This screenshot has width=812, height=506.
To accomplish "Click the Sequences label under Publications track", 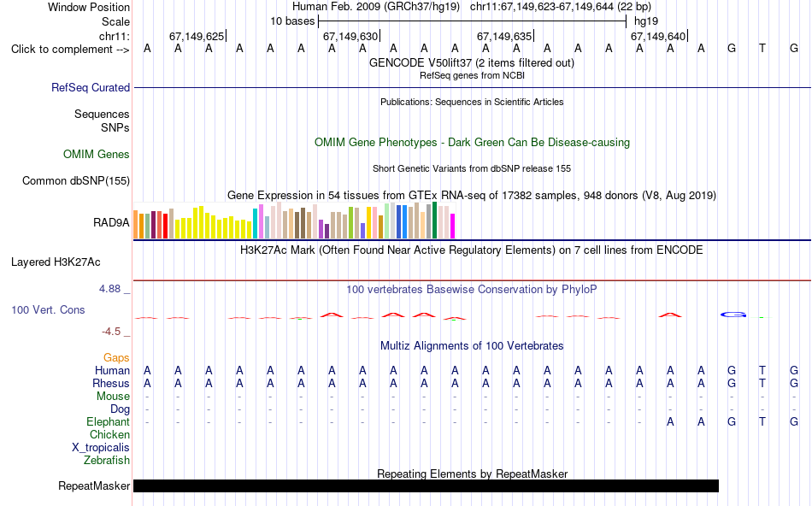I will point(102,114).
